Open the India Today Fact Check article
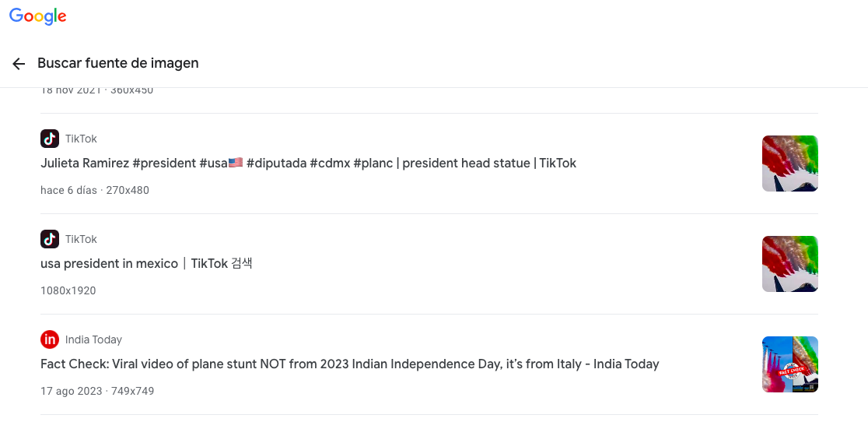 [x=349, y=364]
